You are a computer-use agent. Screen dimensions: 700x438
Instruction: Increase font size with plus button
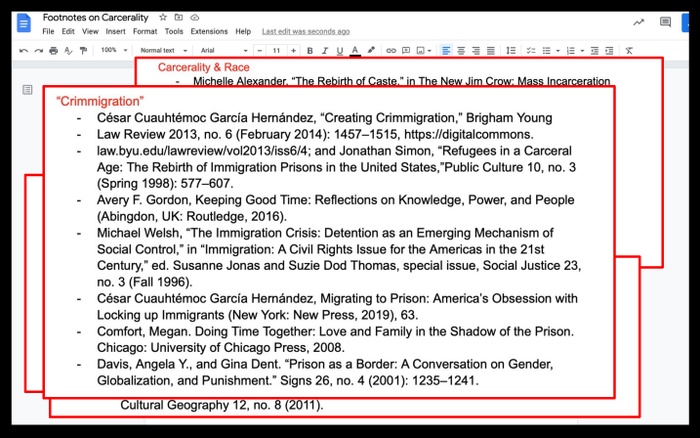[293, 51]
